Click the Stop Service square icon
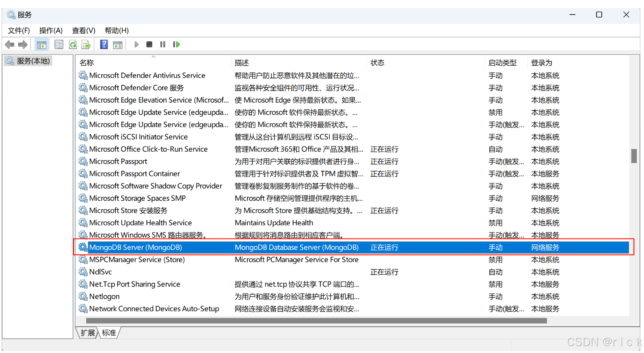The width and height of the screenshot is (644, 353). pos(149,45)
